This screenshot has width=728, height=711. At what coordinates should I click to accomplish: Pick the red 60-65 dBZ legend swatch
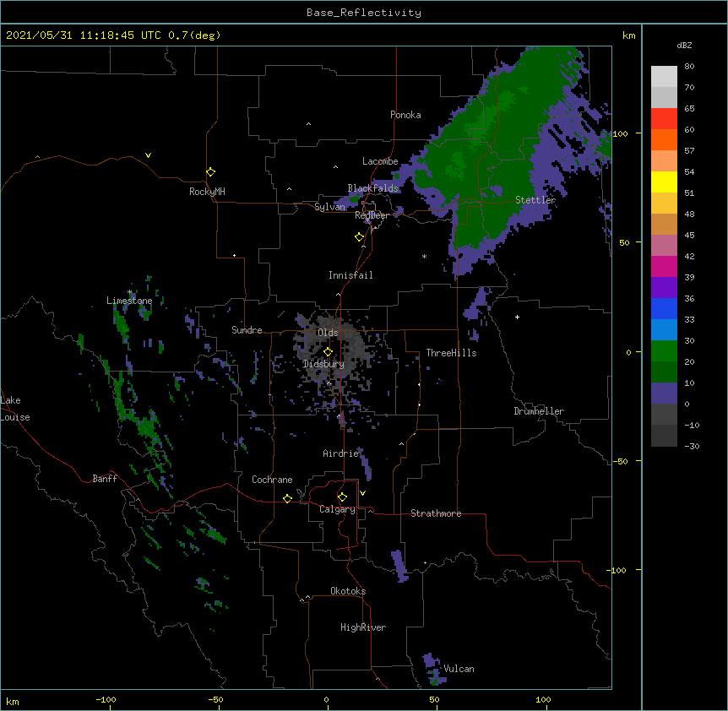[664, 119]
